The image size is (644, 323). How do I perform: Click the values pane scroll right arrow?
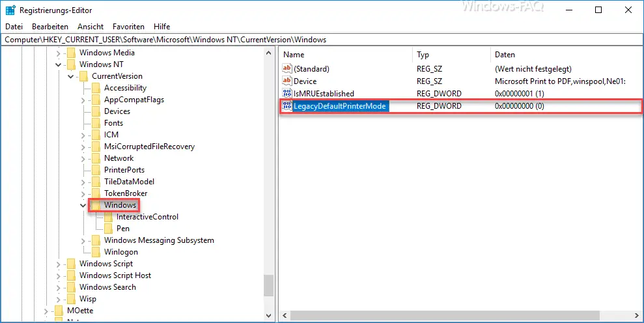click(x=637, y=316)
